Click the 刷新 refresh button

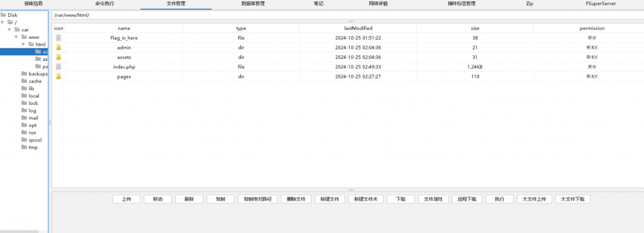(x=189, y=199)
